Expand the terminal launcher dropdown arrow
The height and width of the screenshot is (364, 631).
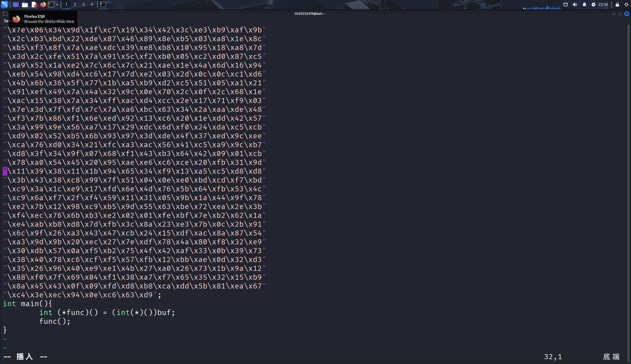[x=57, y=5]
